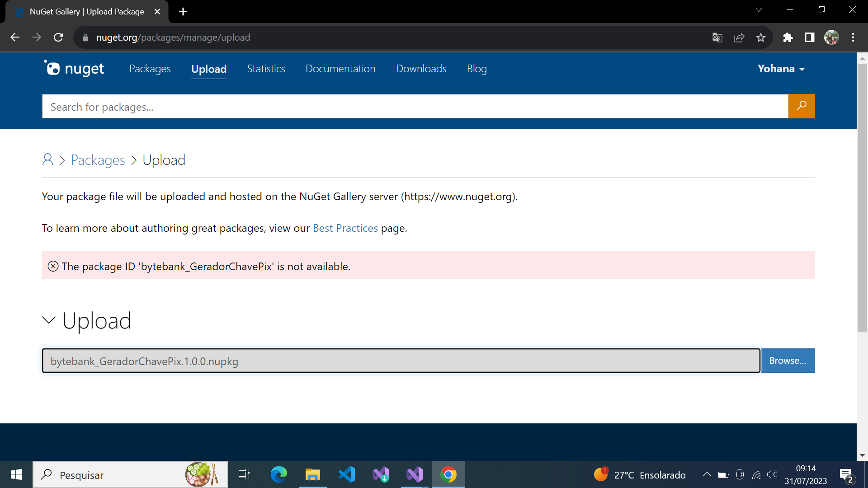Click the Browse button for package file
Viewport: 868px width, 488px height.
click(787, 360)
